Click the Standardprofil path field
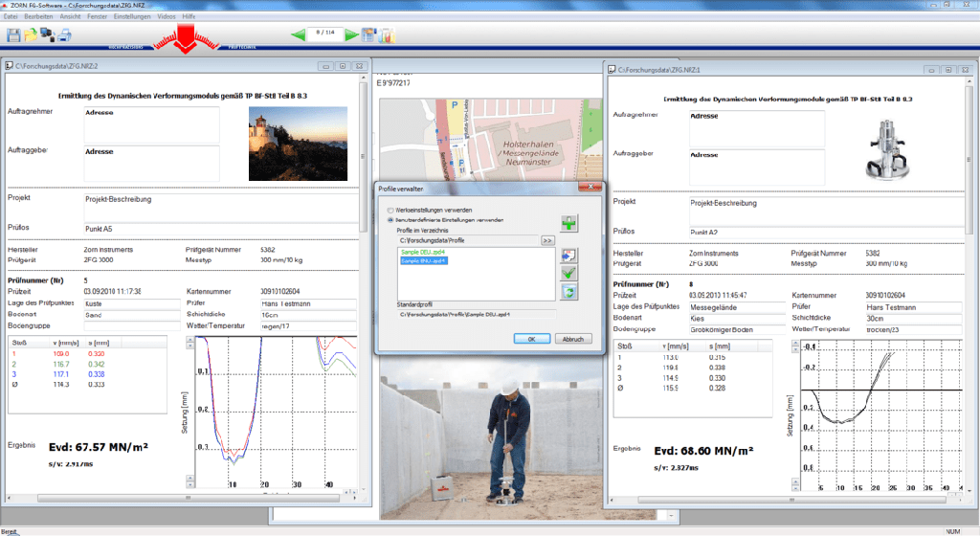 [x=477, y=314]
